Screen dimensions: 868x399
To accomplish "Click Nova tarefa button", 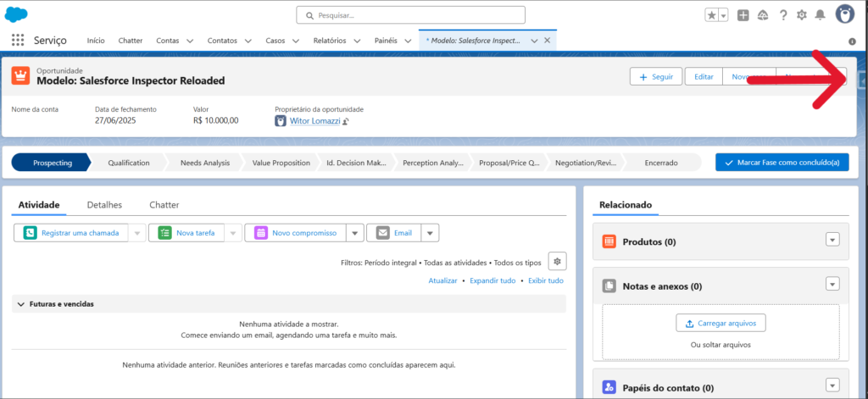I will click(186, 233).
